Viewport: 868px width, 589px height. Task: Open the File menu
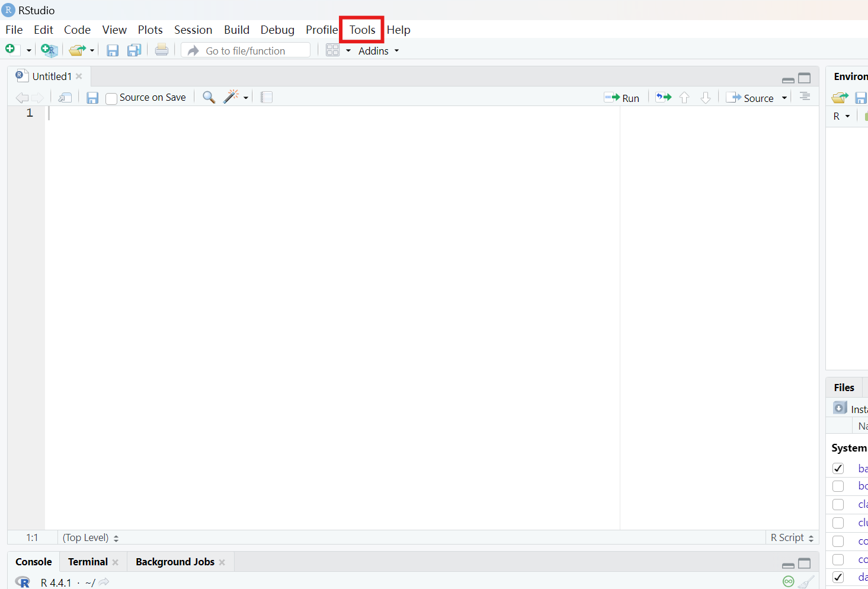pos(14,30)
